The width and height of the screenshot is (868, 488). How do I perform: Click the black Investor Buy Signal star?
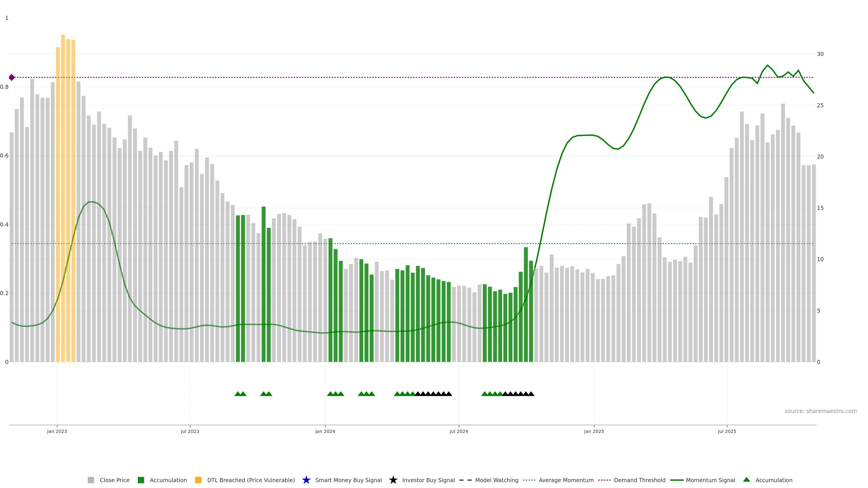click(x=393, y=480)
